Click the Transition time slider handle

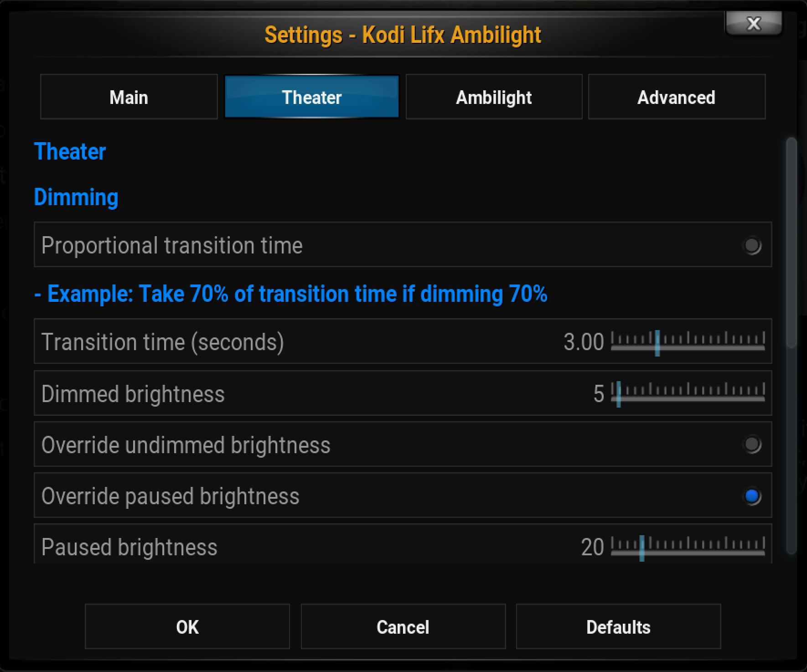click(657, 342)
